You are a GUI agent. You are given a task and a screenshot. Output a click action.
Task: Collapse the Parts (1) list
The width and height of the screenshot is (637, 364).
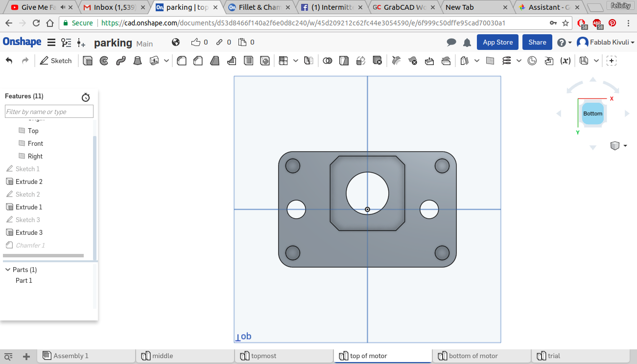click(x=8, y=270)
